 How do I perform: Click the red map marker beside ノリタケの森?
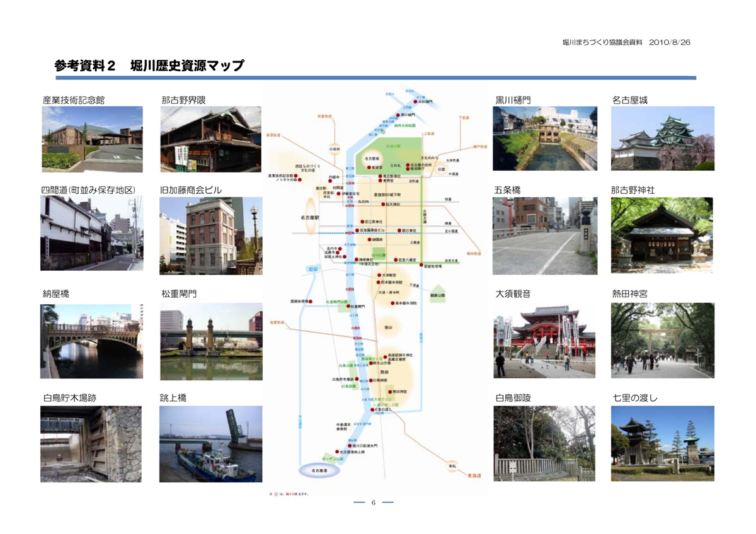[300, 179]
